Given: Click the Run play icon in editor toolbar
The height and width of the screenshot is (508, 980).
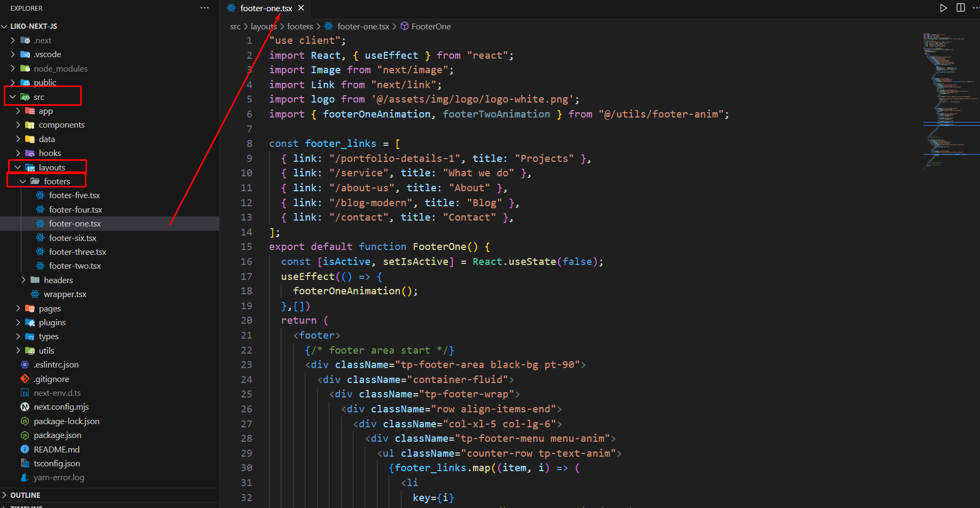Looking at the screenshot, I should (x=943, y=8).
